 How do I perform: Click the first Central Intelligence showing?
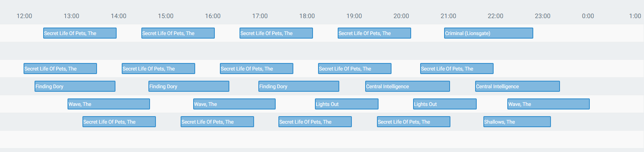pos(408,86)
